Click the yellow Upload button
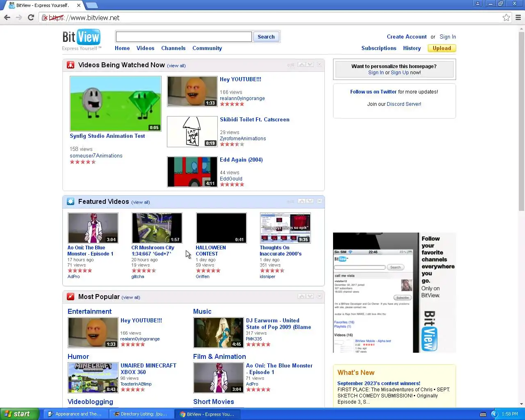Viewport: 525px width, 420px height. click(442, 48)
